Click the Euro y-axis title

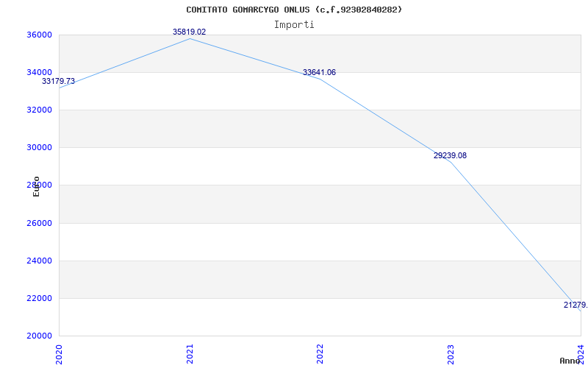pyautogui.click(x=36, y=186)
